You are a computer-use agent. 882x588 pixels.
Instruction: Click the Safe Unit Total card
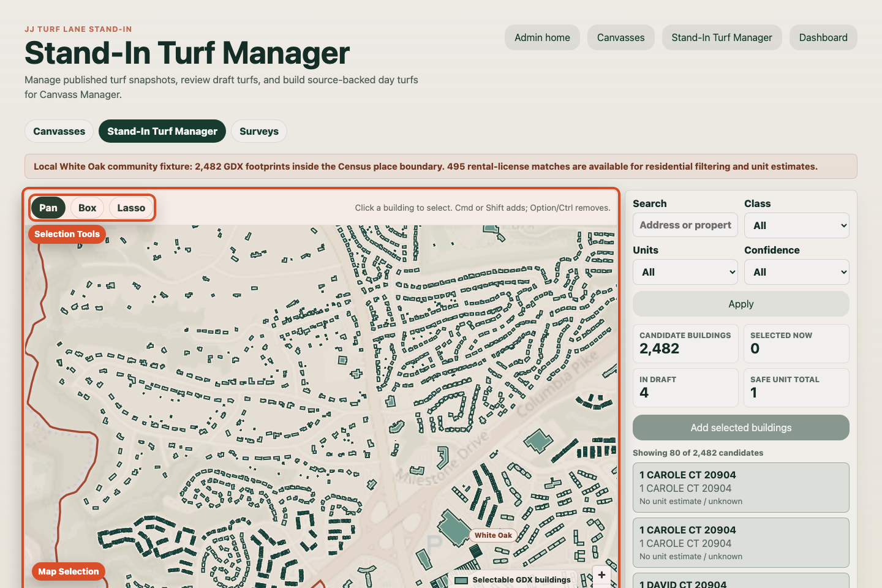pyautogui.click(x=796, y=388)
